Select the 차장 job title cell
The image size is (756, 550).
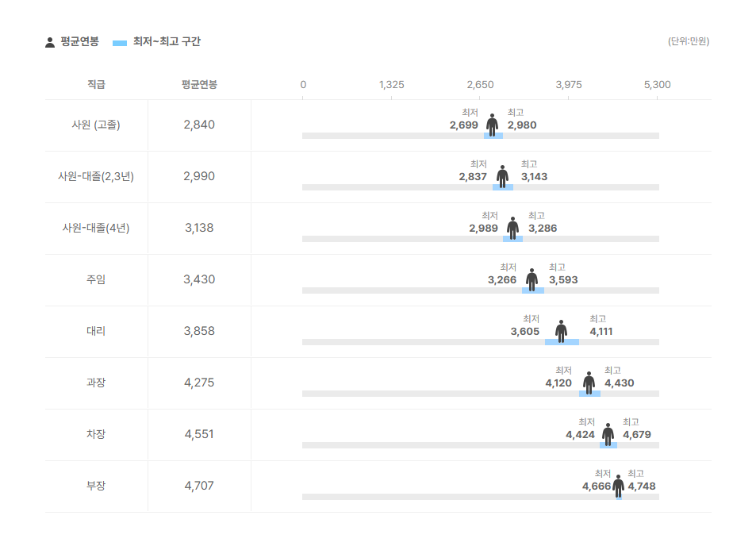coord(96,434)
